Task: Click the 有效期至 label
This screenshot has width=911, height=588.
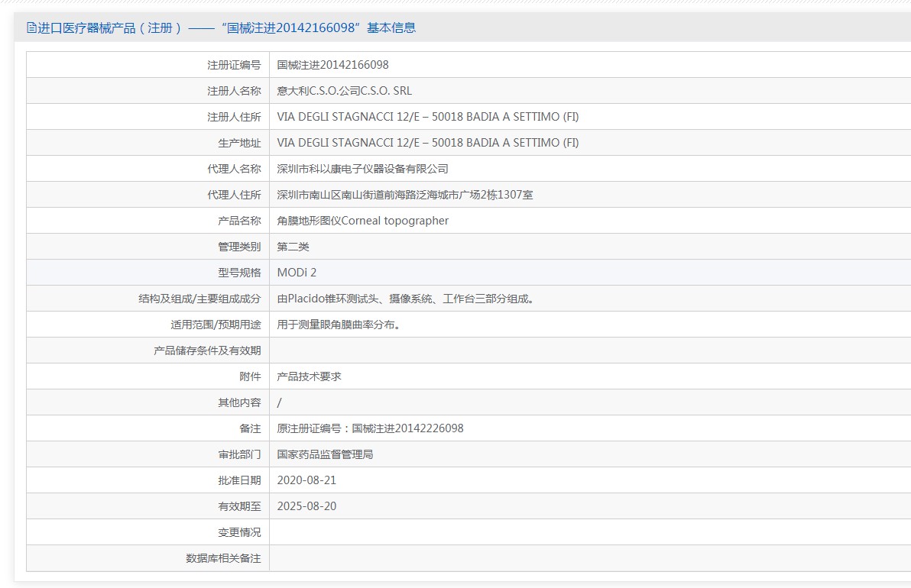Action: coord(239,507)
